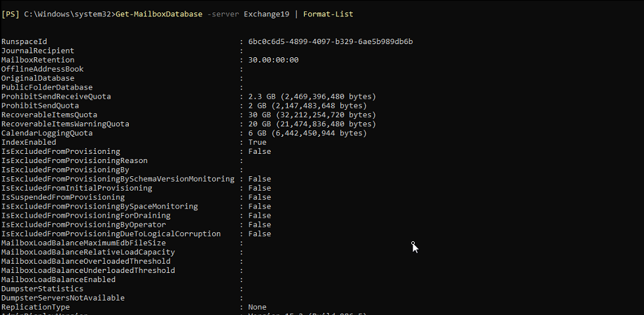
Task: Select the RunspaceId GUID value
Action: click(x=331, y=41)
